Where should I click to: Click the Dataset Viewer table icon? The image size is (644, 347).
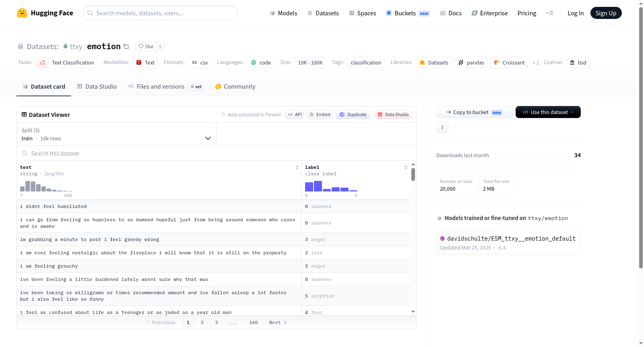(24, 115)
